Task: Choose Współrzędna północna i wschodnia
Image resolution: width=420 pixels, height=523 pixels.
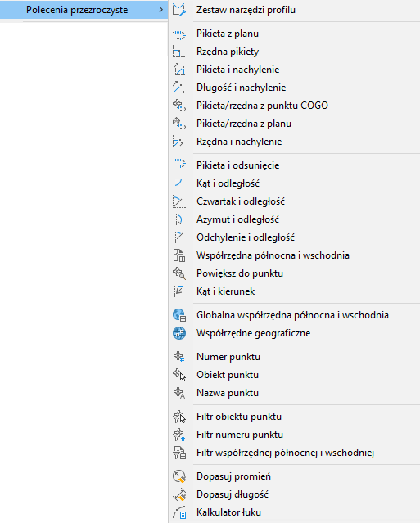Action: (294, 255)
